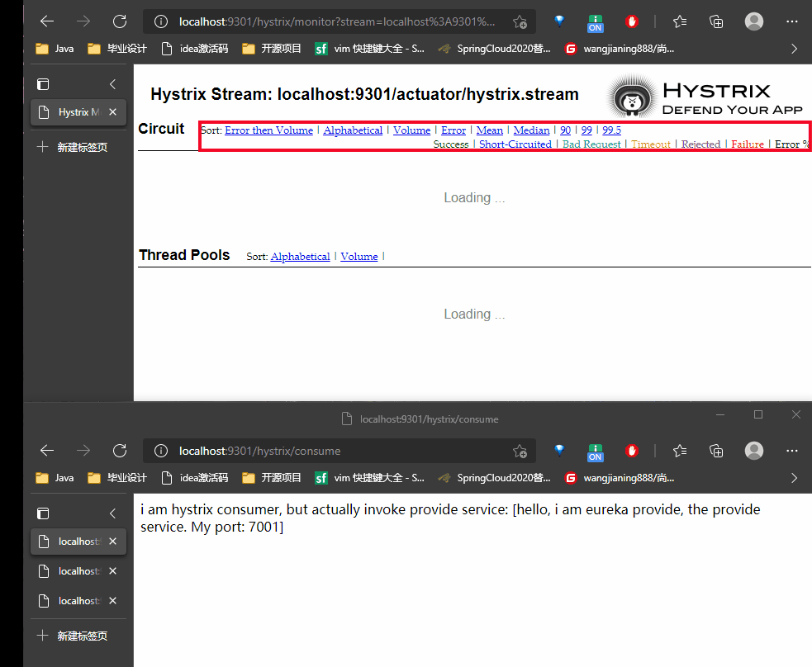The width and height of the screenshot is (812, 667).
Task: Sort circuits by Mean
Action: (x=489, y=130)
